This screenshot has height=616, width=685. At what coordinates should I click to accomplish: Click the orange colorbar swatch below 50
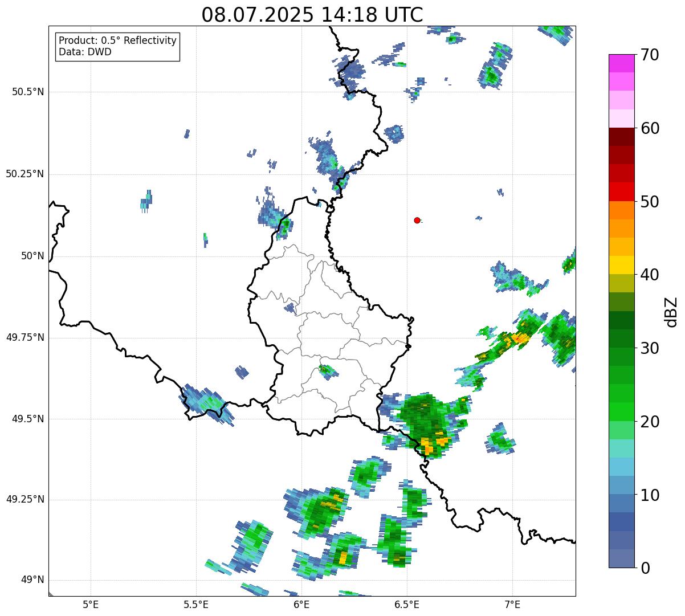[x=622, y=210]
